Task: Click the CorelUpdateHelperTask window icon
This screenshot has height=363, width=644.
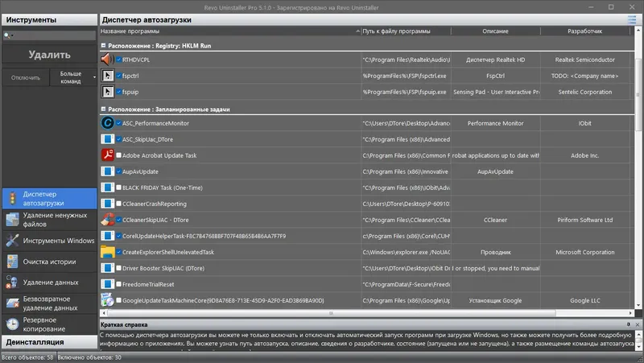Action: click(x=107, y=236)
